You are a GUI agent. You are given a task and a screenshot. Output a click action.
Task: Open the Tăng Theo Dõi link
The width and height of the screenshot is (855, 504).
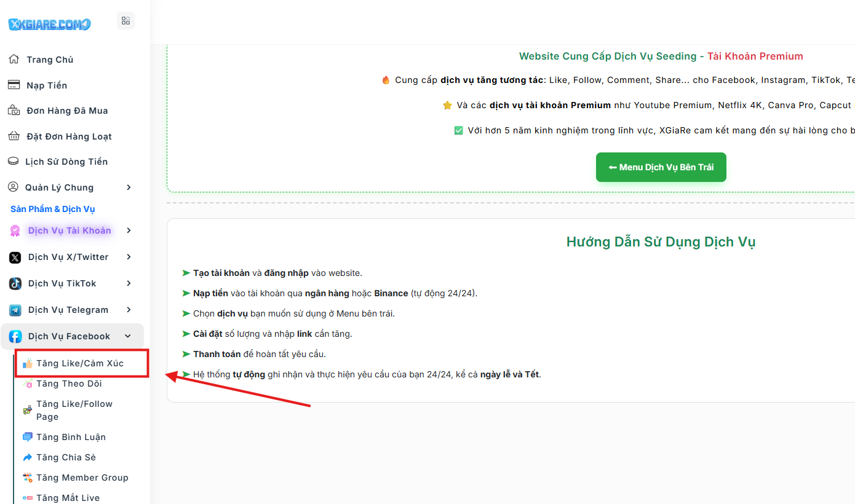(69, 384)
